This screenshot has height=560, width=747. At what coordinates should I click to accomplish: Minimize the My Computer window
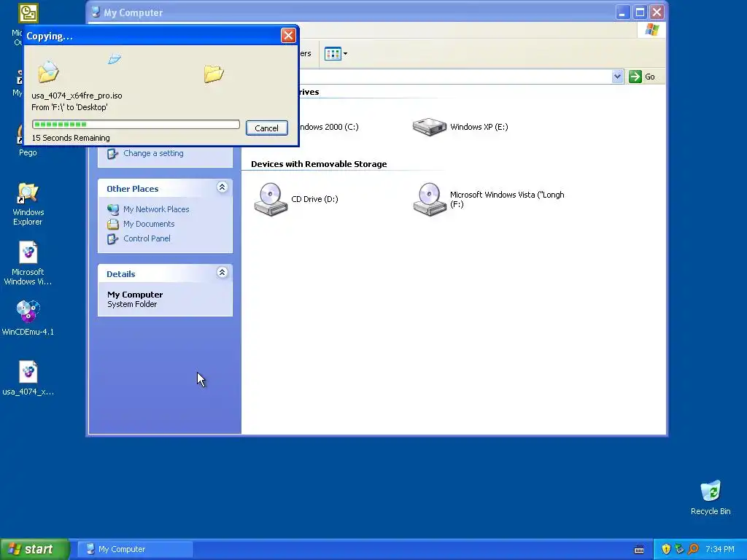coord(622,12)
